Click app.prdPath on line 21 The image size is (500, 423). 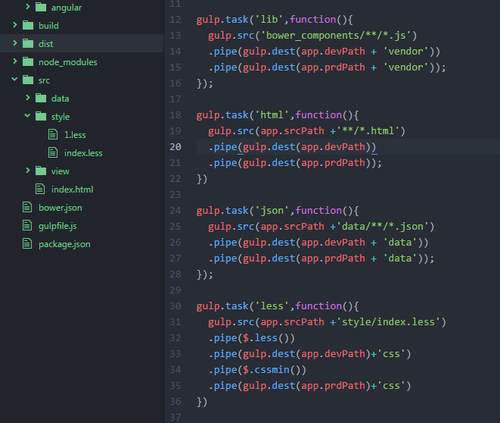click(333, 163)
